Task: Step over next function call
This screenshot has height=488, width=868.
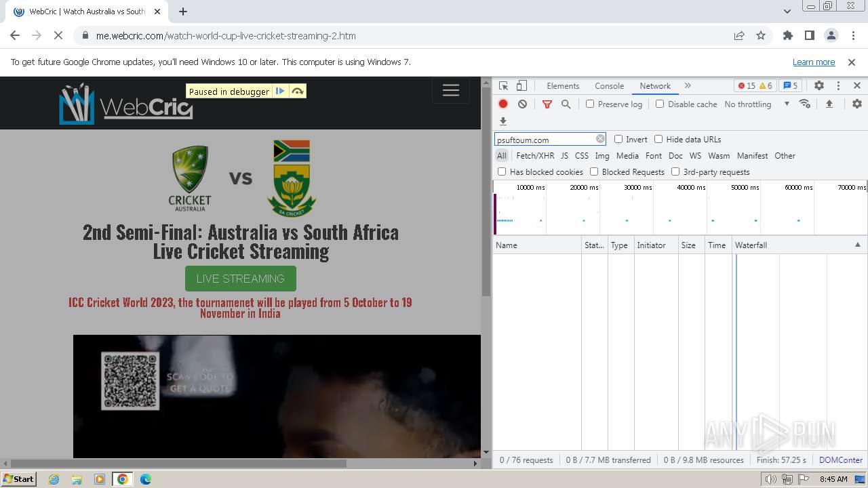Action: coord(298,91)
